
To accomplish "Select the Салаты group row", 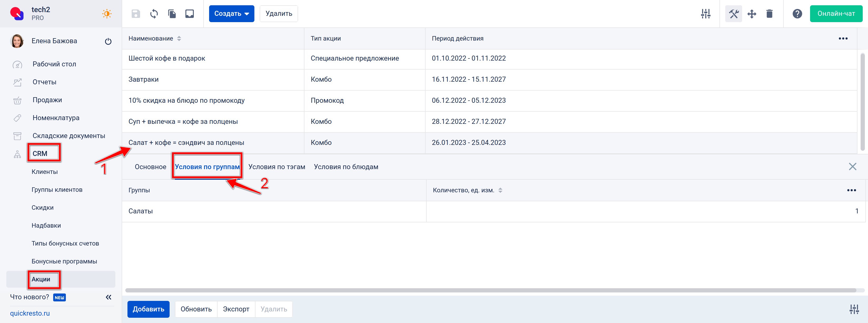I will coord(494,211).
